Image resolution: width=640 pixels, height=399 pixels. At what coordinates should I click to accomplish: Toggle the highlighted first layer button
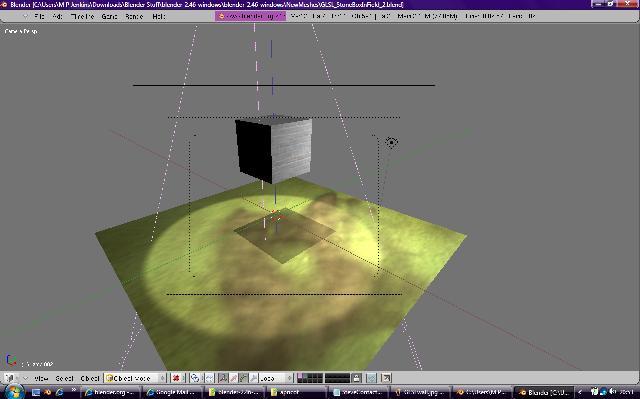coord(300,376)
